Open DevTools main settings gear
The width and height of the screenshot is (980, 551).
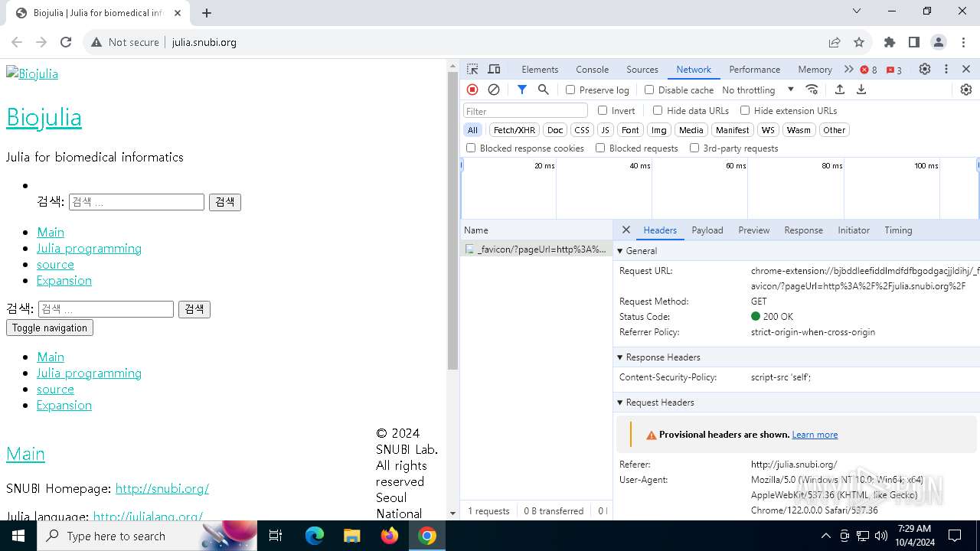point(925,69)
